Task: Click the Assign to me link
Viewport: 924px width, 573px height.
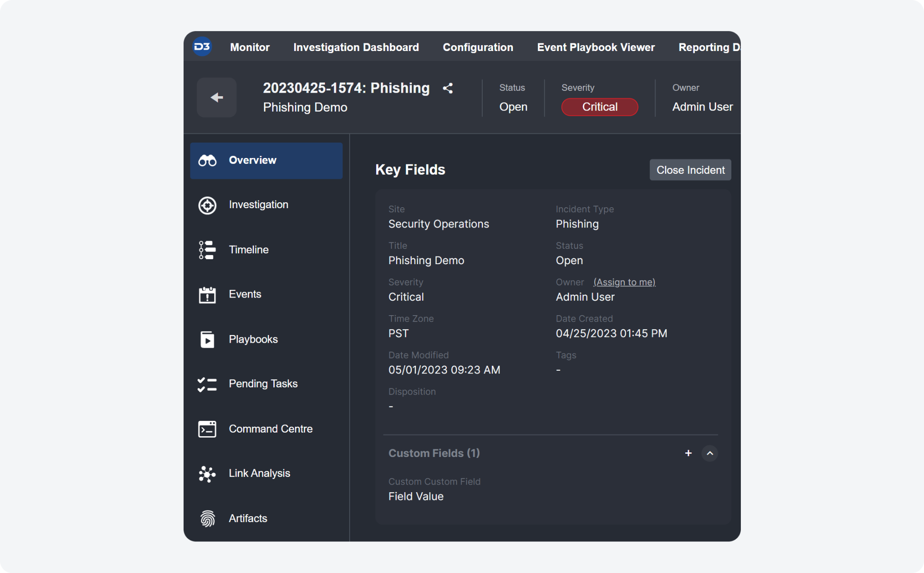Action: 624,282
